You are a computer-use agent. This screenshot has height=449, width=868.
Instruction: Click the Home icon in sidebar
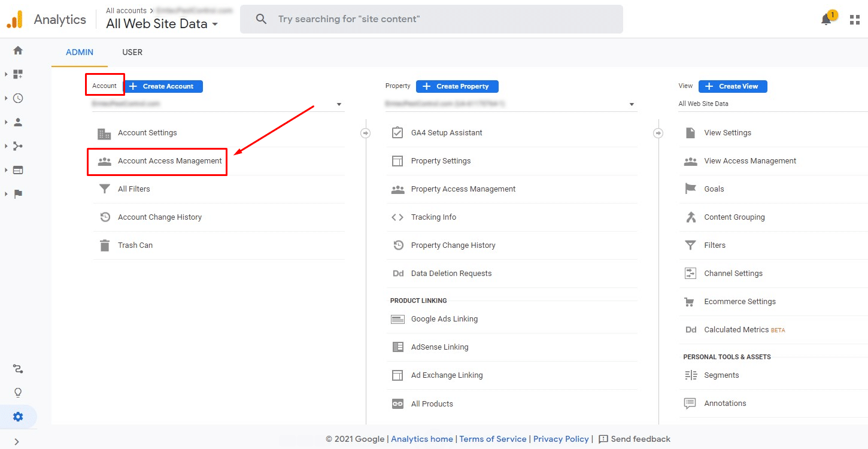pyautogui.click(x=18, y=50)
